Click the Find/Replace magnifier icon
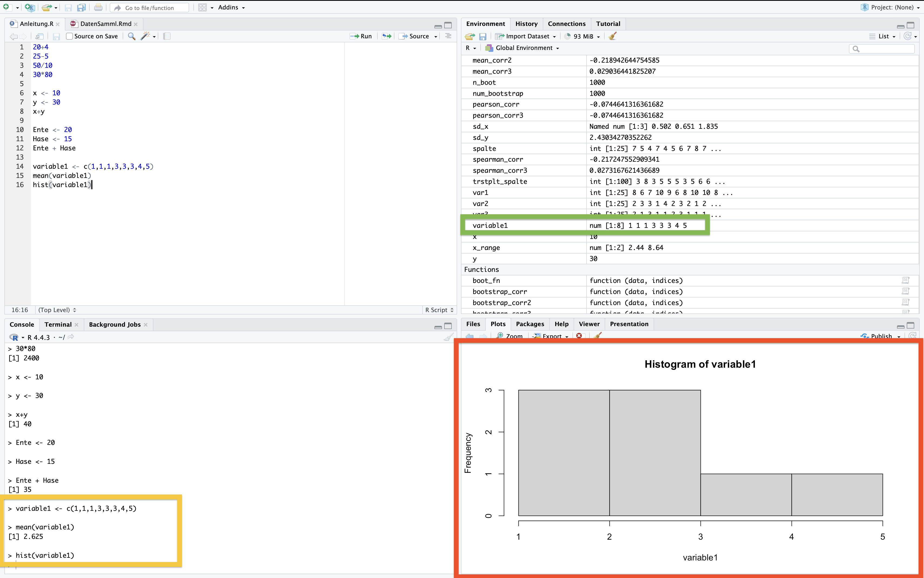Screen dimensions: 924x578 132,36
